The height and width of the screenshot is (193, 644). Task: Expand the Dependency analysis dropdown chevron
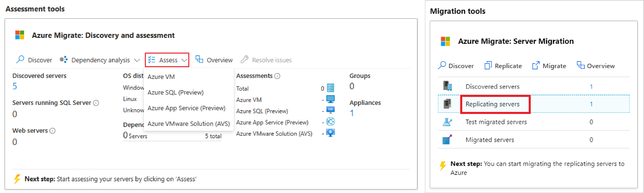tap(137, 60)
